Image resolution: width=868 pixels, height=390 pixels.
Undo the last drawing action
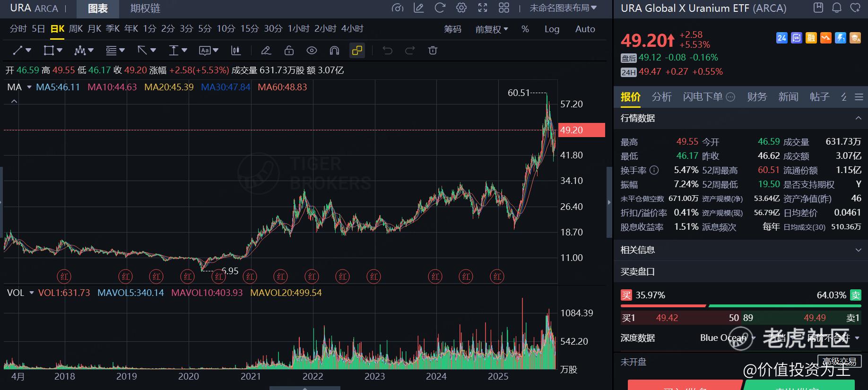click(x=388, y=50)
